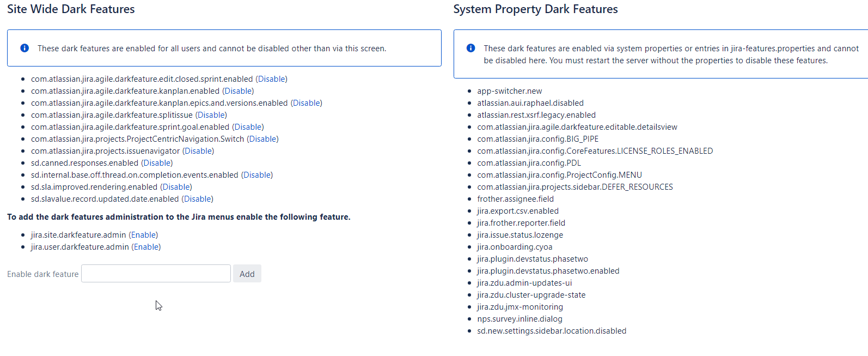Click the Add button
The image size is (868, 356).
(247, 274)
